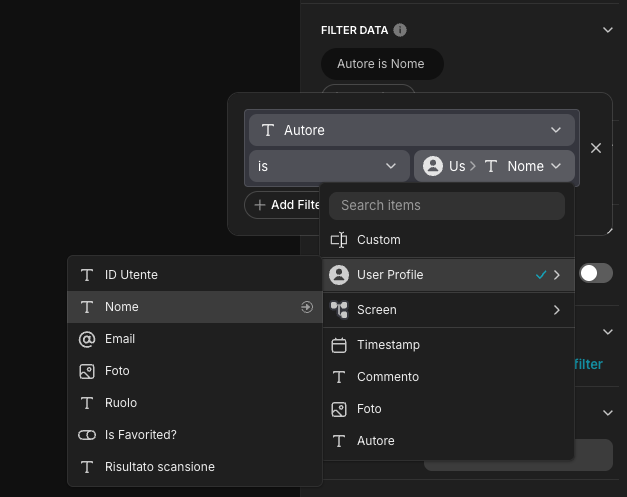
Task: Choose the Foto image field in User Profile submenu
Action: (117, 371)
